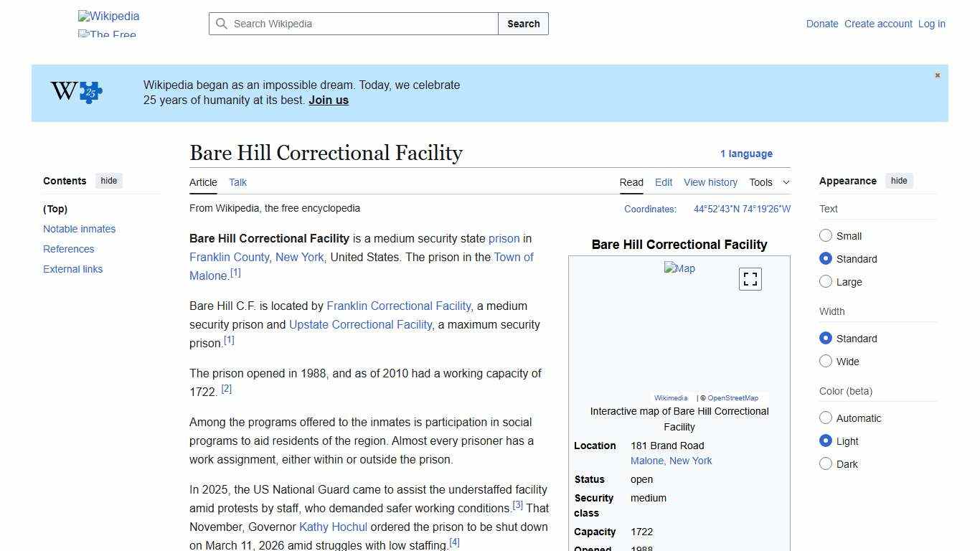The width and height of the screenshot is (980, 551).
Task: Hide the Appearance panel
Action: pyautogui.click(x=899, y=181)
